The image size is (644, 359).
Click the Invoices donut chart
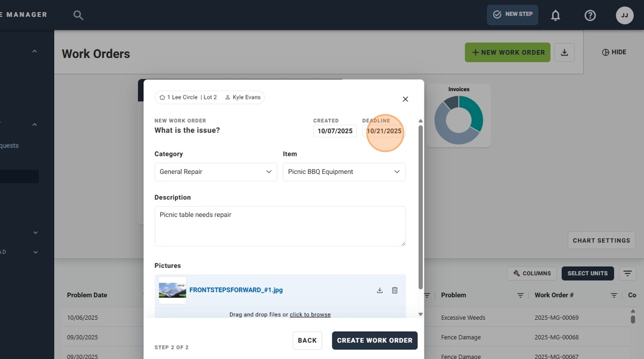click(458, 120)
